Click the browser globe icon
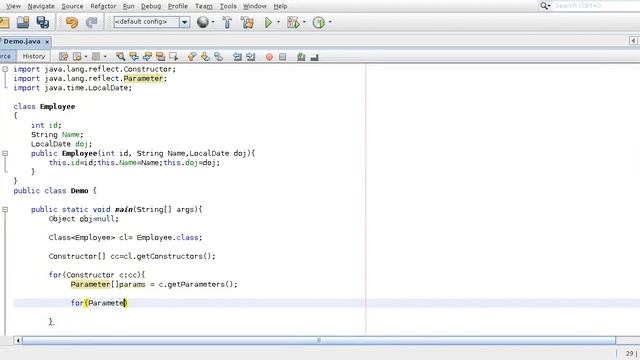Screen dimensions: 640x360 pyautogui.click(x=202, y=22)
